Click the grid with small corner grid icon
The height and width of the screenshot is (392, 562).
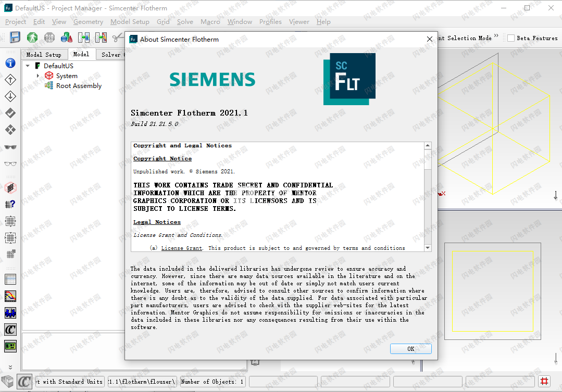[x=10, y=254]
